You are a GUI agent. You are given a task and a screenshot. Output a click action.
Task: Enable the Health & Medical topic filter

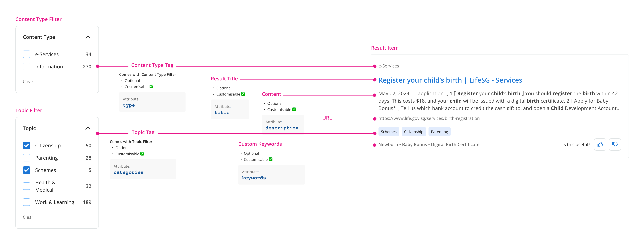[x=26, y=186]
